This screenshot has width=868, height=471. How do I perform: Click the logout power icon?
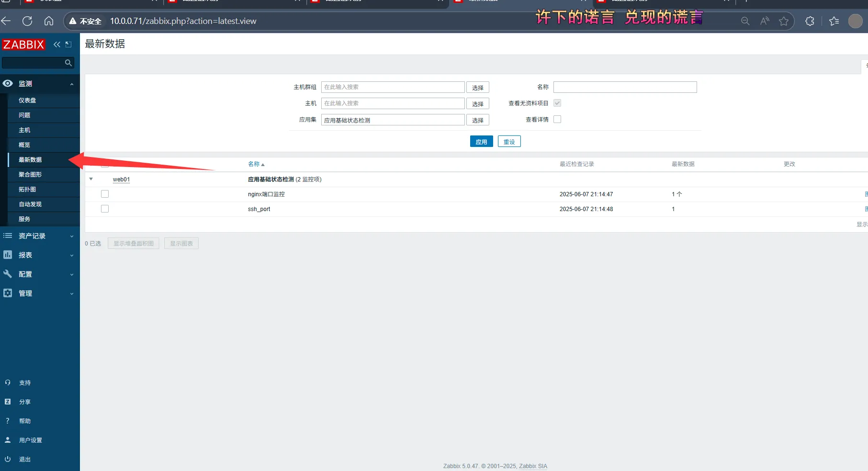coord(8,459)
